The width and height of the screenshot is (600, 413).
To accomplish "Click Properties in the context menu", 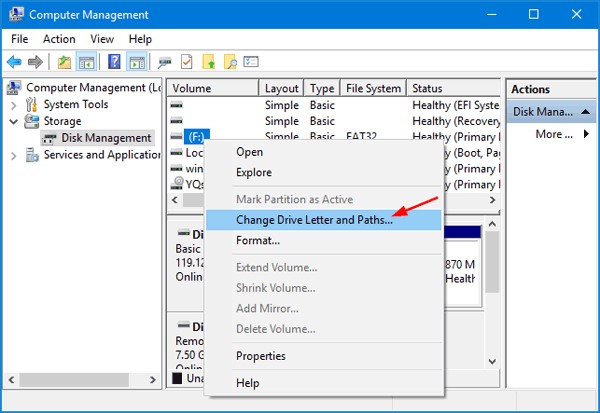I will pyautogui.click(x=260, y=356).
